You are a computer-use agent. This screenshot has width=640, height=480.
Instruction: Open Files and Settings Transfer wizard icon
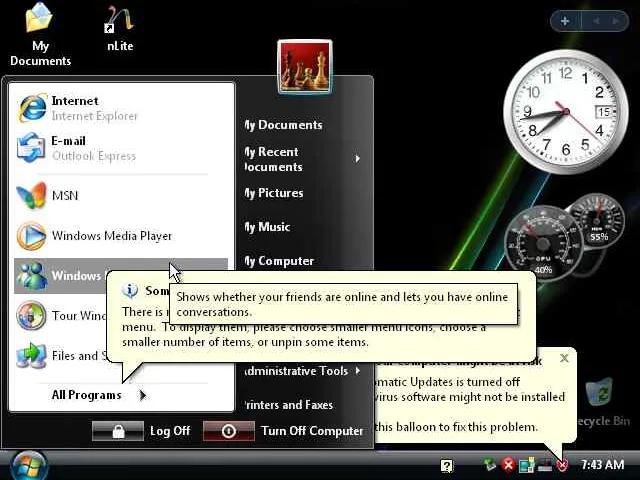tap(31, 355)
